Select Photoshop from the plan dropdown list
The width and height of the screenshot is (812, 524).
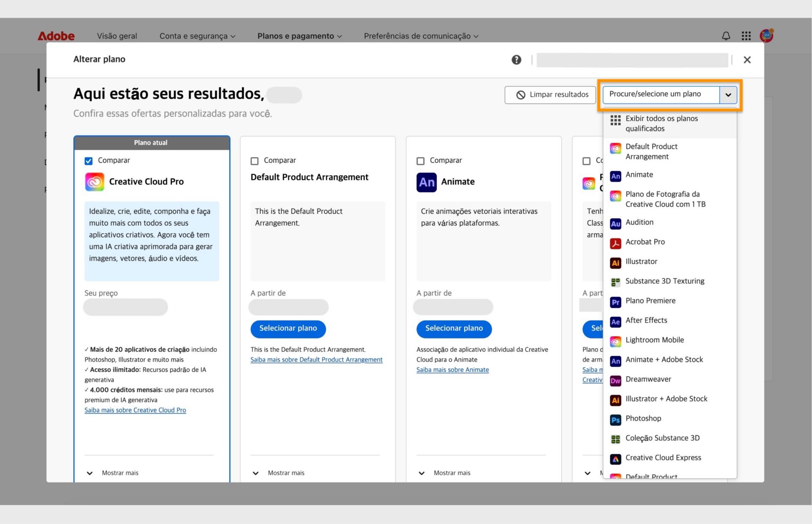pyautogui.click(x=643, y=418)
